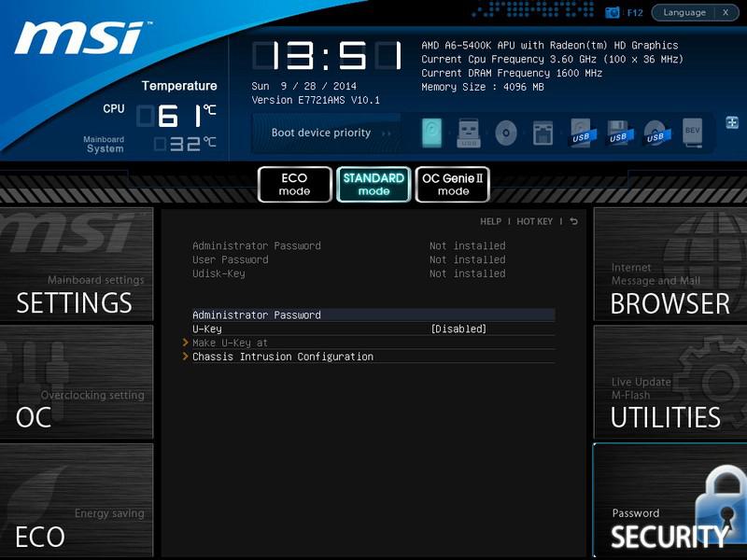747x560 pixels.
Task: Click the padlock icon on the SECURITY tile
Action: coord(722,505)
